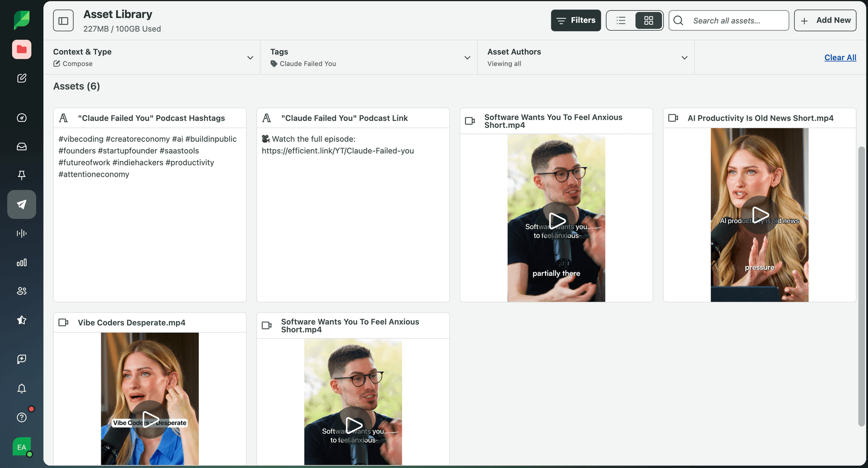Screen dimensions: 868x468
Task: Click the assets page vertical scrollbar
Action: [x=862, y=286]
